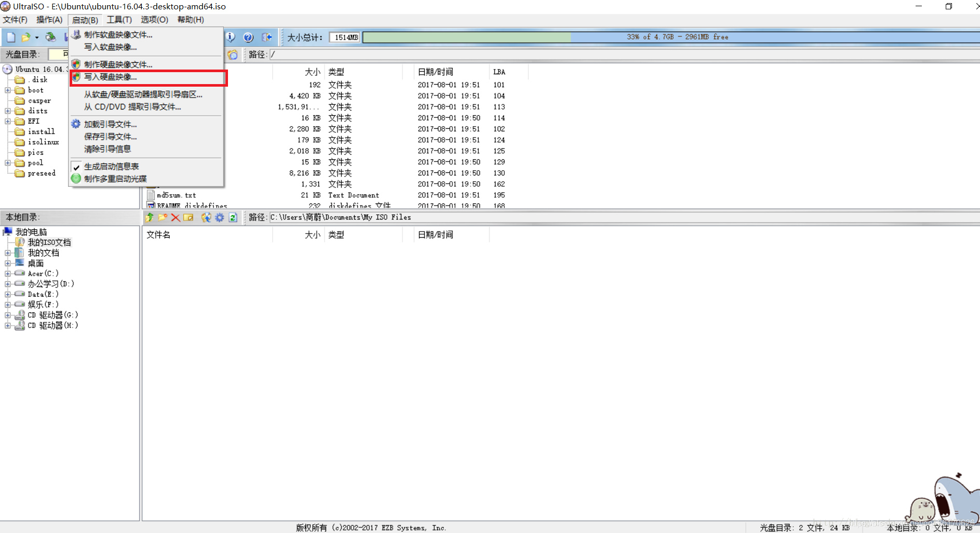Click the local rename folder icon
Screen dimensions: 980x533
coord(189,217)
